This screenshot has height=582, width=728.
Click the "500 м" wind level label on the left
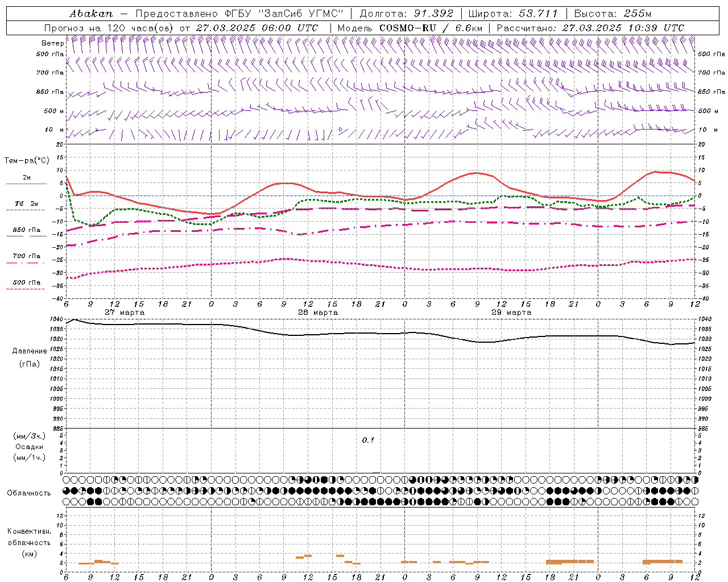tap(54, 111)
